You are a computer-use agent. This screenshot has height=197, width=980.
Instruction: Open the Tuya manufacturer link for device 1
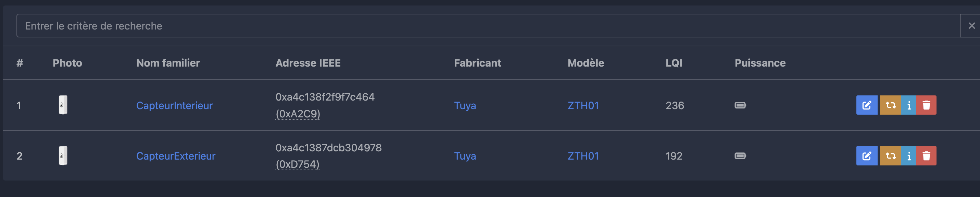(465, 106)
